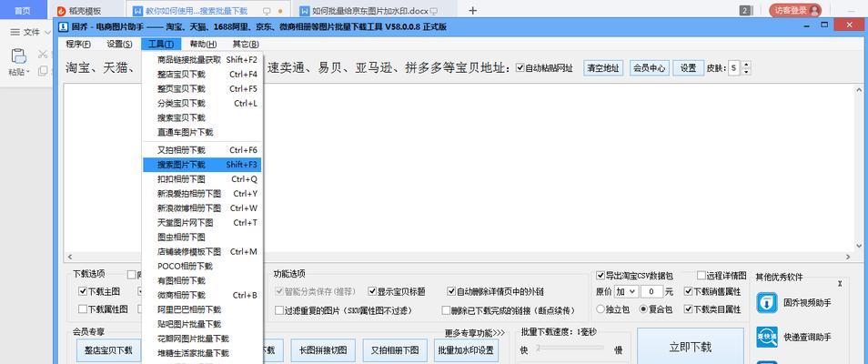
Task: Toggle 下载主图 checkbox
Action: click(83, 291)
